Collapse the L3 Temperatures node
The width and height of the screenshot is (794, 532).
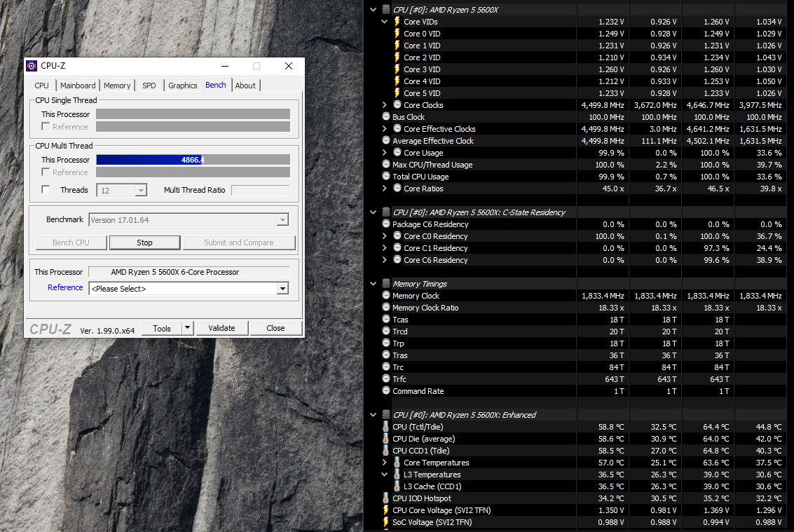point(384,475)
